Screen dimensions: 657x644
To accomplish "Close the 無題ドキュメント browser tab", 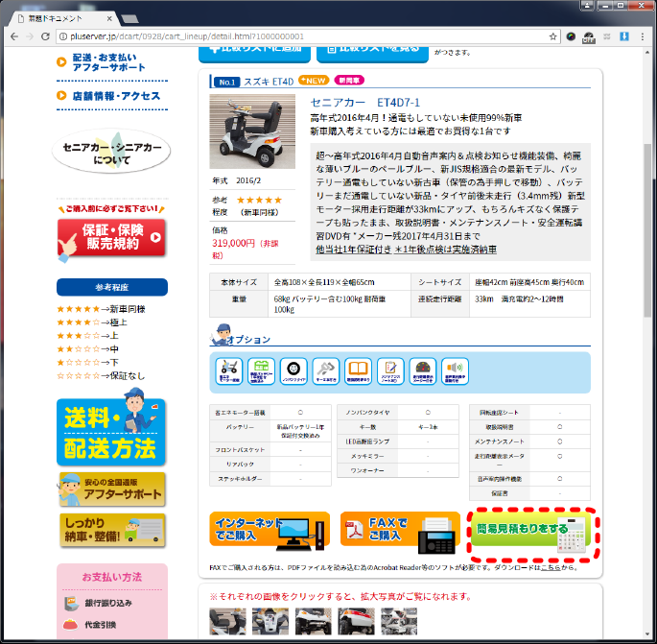I will pyautogui.click(x=109, y=18).
